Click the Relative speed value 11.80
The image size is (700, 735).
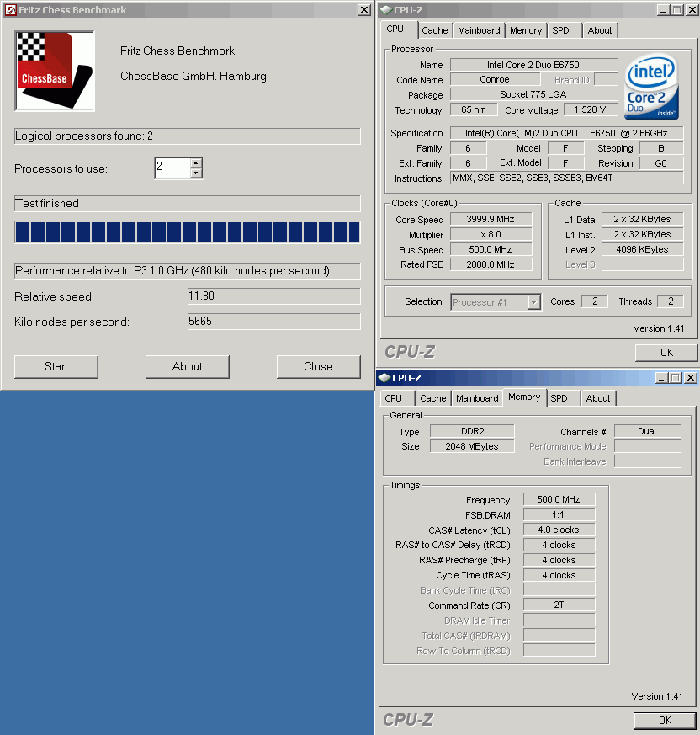click(x=274, y=296)
